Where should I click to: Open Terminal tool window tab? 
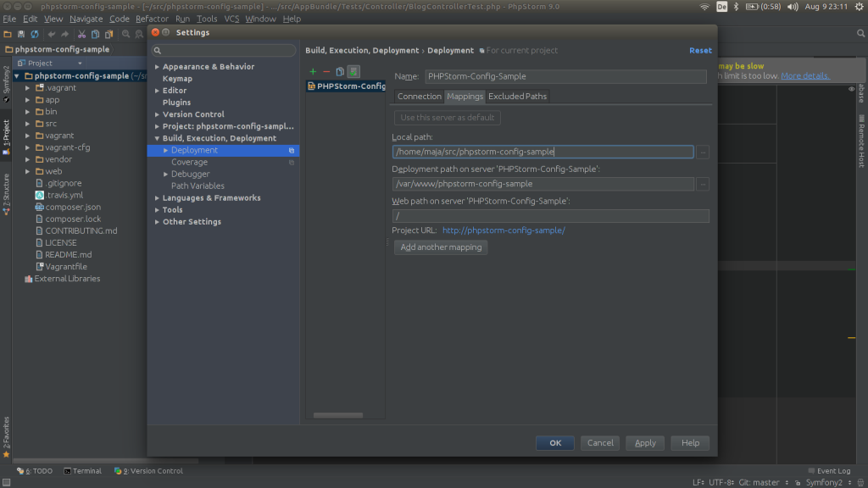pyautogui.click(x=82, y=471)
